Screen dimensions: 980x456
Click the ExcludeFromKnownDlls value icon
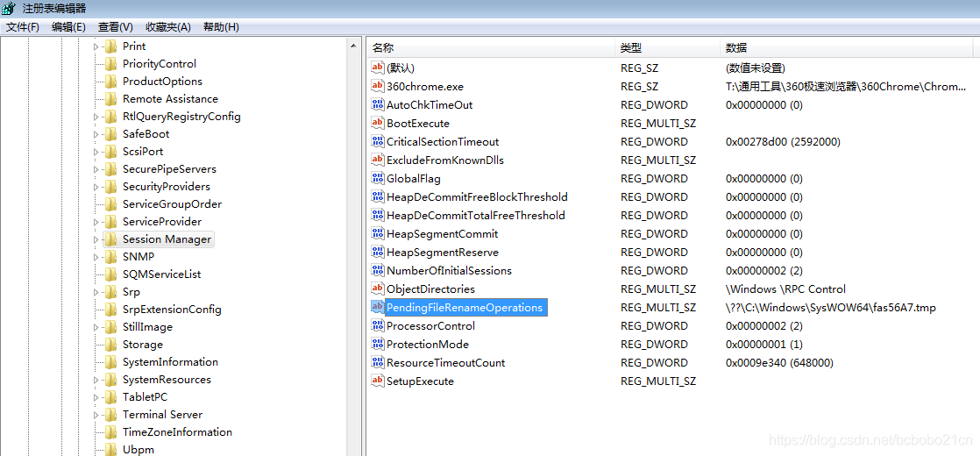point(378,160)
